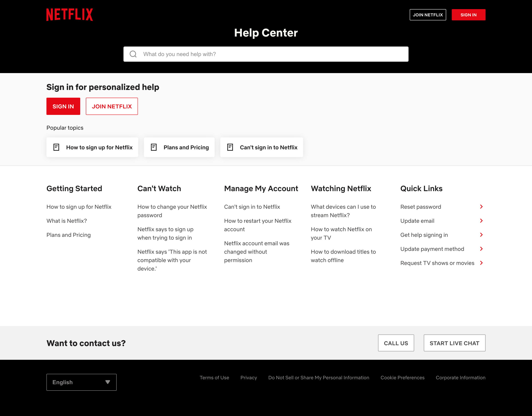Click the Start Live Chat button
532x416 pixels.
point(454,343)
